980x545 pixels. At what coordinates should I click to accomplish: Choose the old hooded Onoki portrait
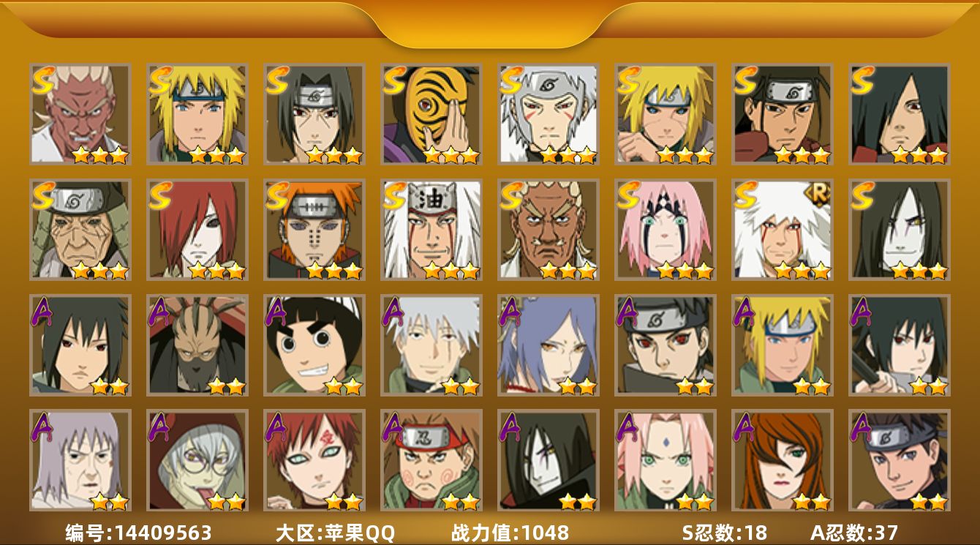[x=80, y=230]
